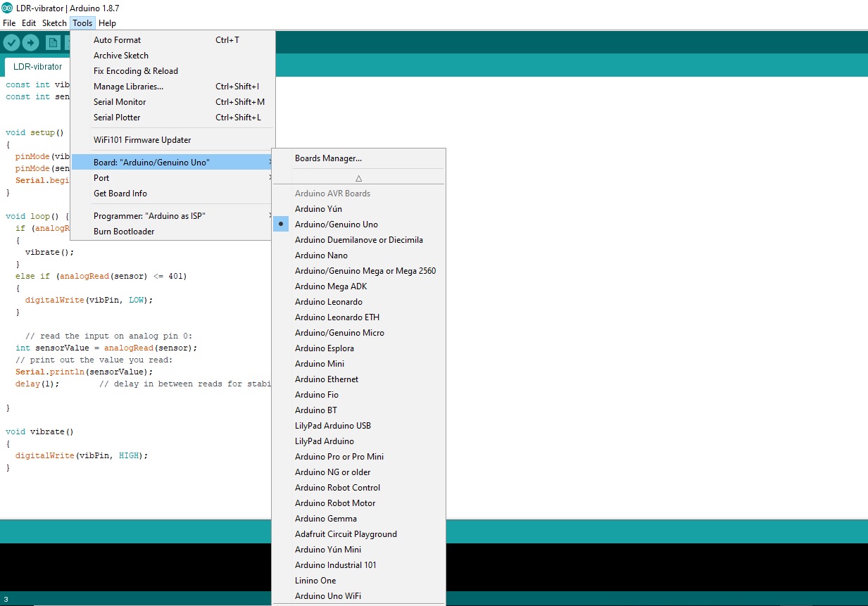Screen dimensions: 868x606
Task: Choose Auto Format from the Tools menu
Action: 172,40
